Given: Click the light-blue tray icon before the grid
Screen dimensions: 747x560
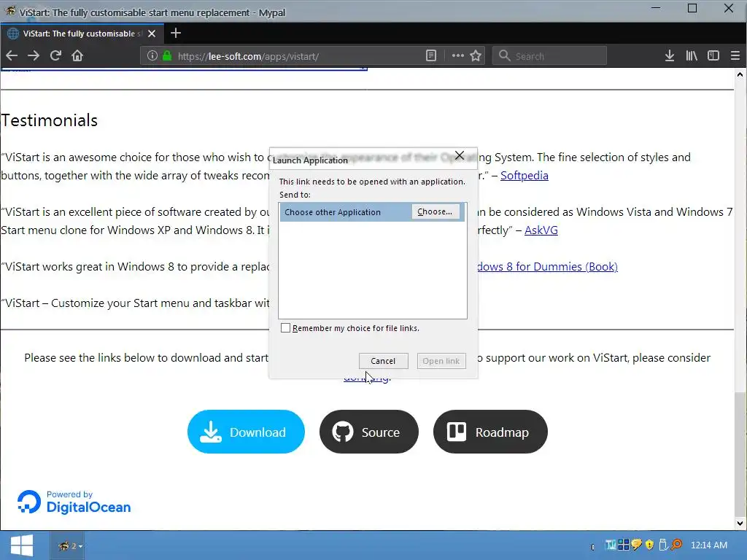Looking at the screenshot, I should 611,545.
